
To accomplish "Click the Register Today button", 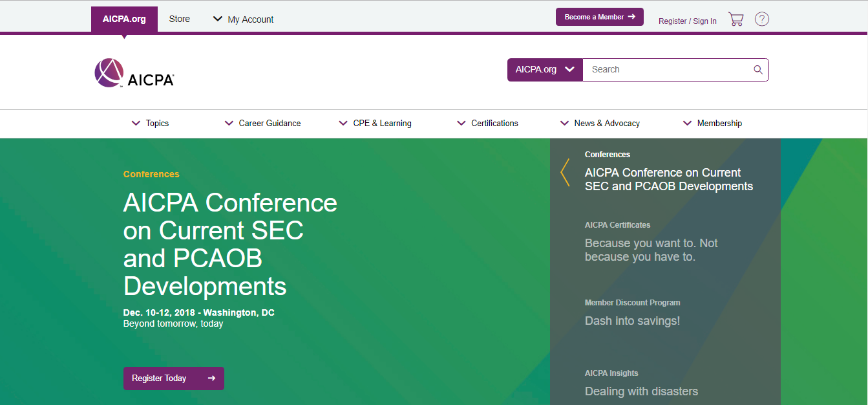I will click(173, 378).
